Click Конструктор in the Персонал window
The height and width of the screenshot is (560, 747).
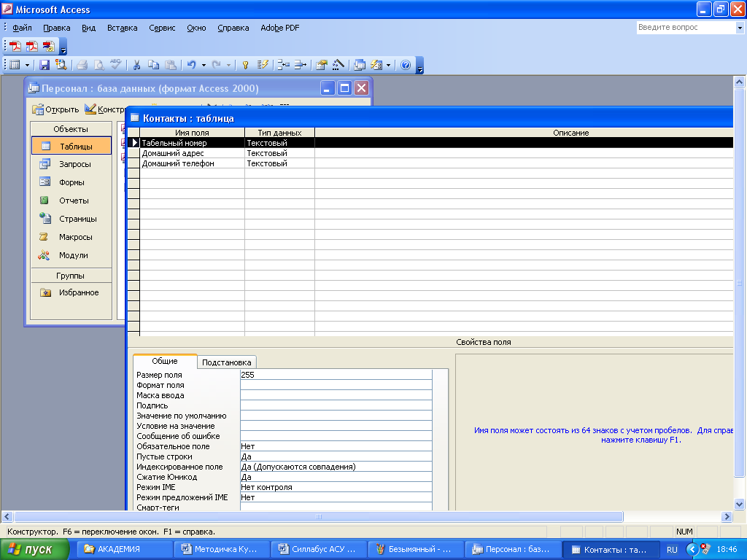click(106, 109)
